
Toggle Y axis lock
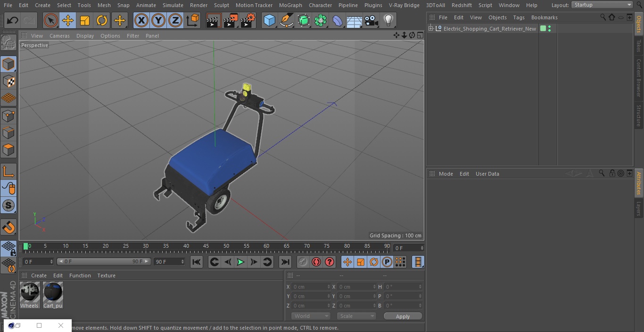click(x=158, y=20)
